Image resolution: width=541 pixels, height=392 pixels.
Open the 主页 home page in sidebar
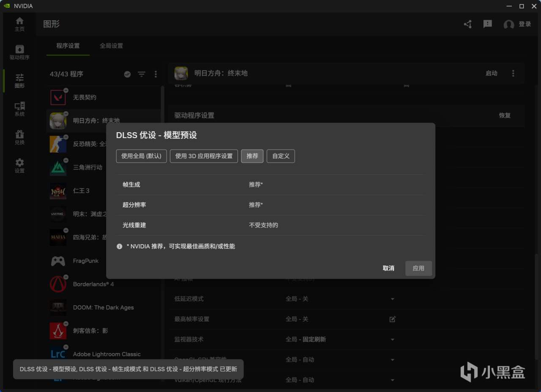tap(19, 24)
